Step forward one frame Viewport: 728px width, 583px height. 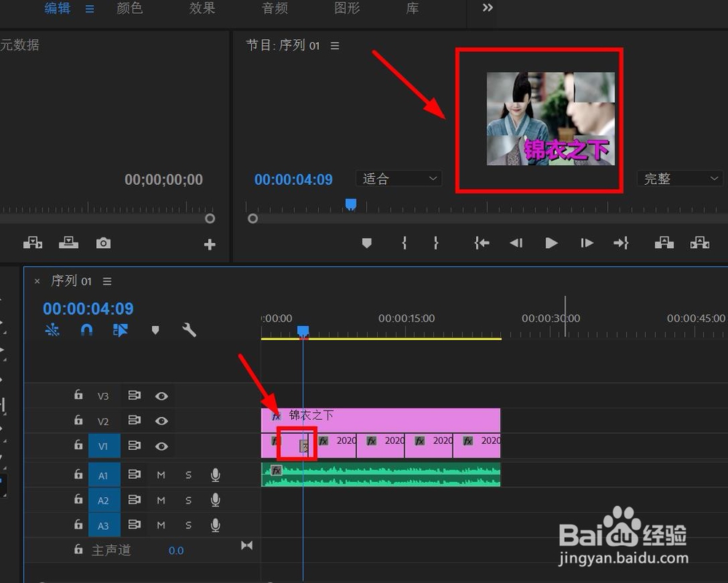coord(587,243)
